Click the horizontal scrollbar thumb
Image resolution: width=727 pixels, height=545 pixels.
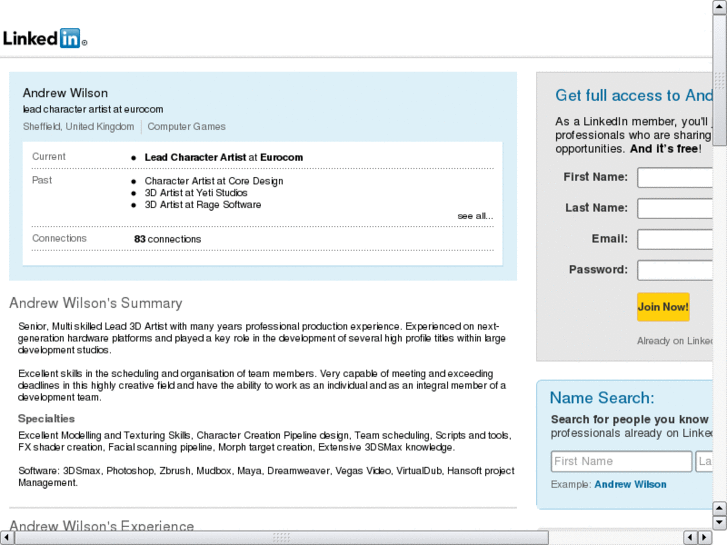pyautogui.click(x=281, y=537)
